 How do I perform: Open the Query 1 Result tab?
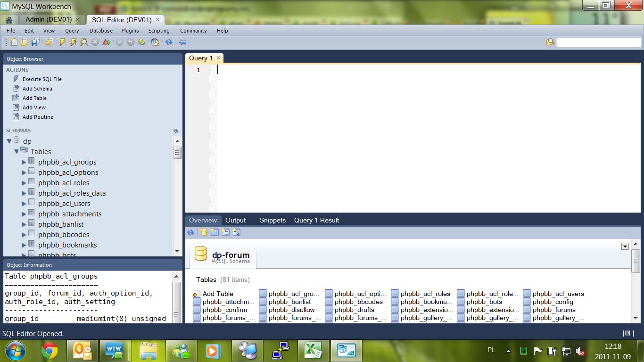coord(316,220)
